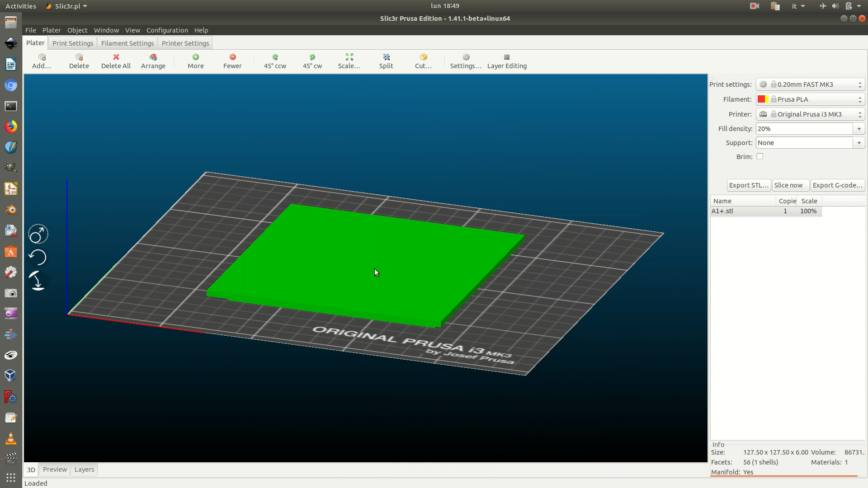Open Printer preset dropdown
This screenshot has height=488, width=868.
pos(810,114)
